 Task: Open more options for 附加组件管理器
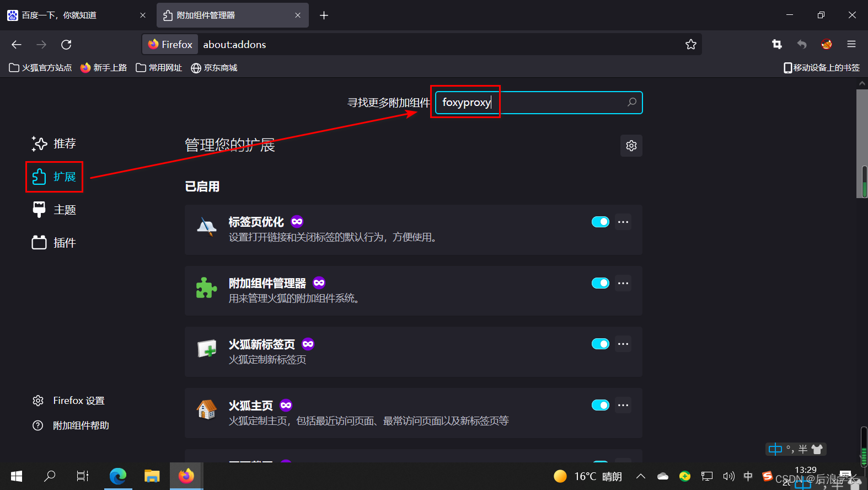coord(623,283)
